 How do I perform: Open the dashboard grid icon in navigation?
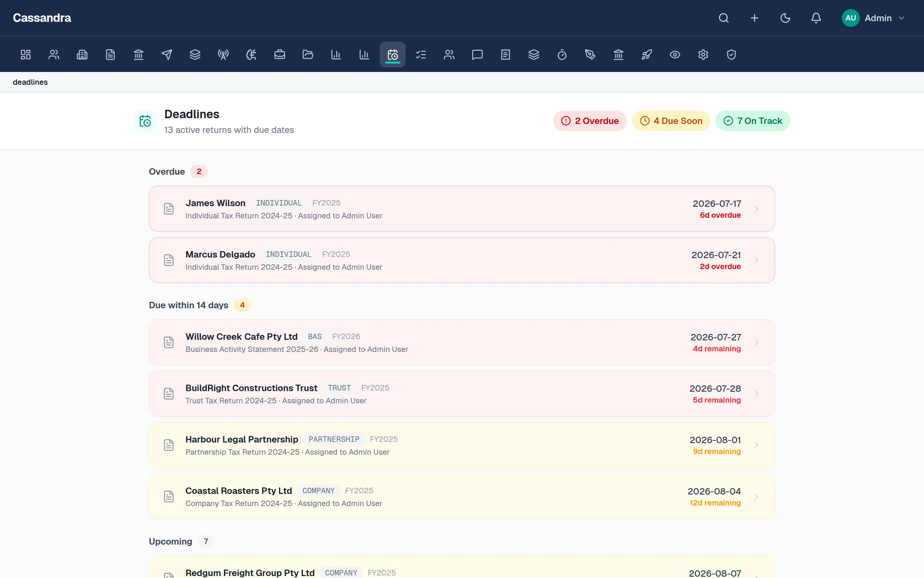click(x=25, y=54)
